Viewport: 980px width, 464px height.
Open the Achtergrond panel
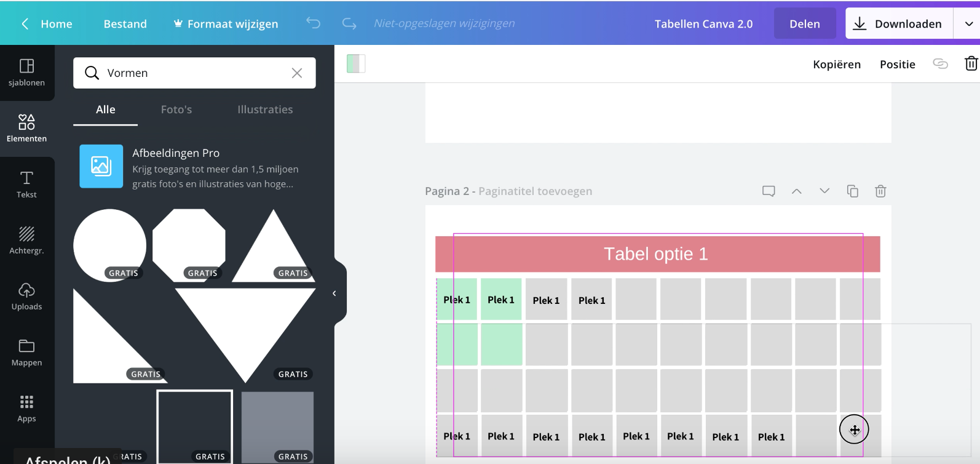click(26, 240)
